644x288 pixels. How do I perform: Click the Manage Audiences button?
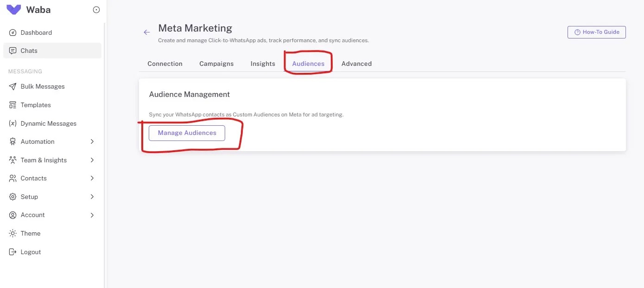[x=187, y=133]
